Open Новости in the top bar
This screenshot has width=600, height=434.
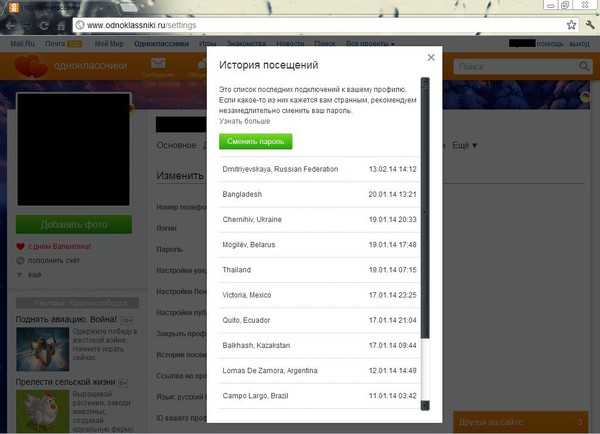click(290, 44)
